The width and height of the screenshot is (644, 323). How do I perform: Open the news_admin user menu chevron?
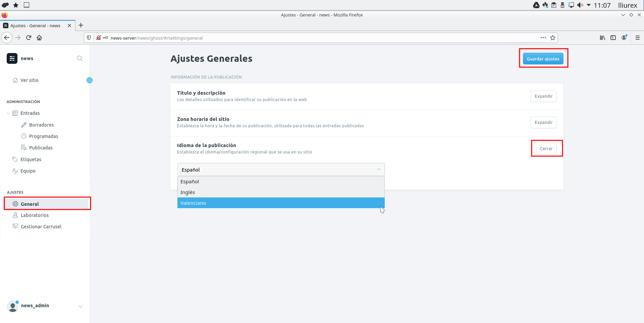[80, 306]
